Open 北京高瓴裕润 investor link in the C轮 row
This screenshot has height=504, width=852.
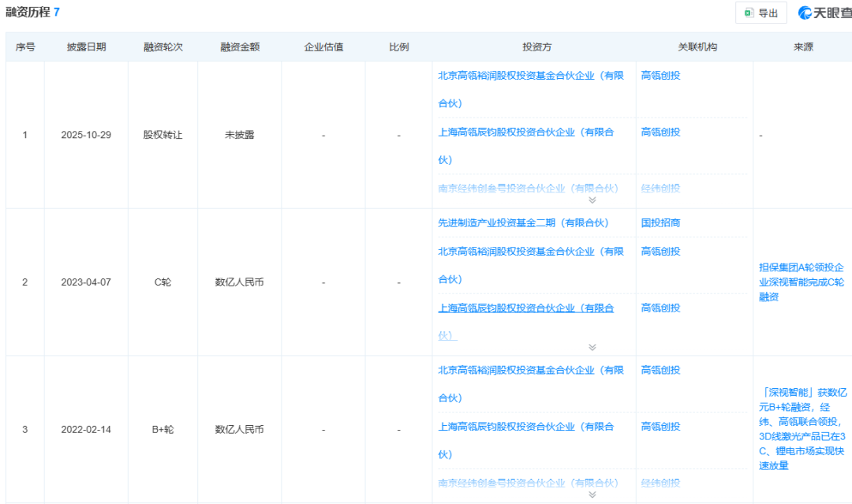(531, 266)
